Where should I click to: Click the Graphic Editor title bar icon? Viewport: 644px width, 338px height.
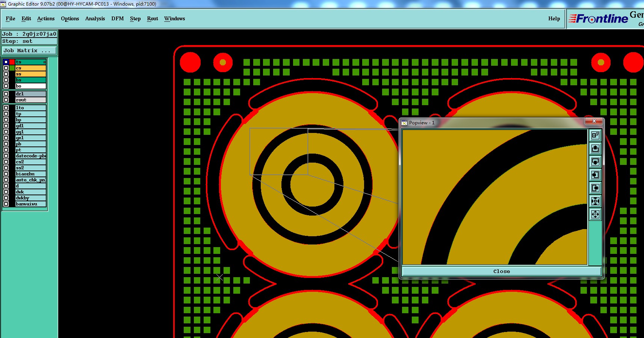point(3,4)
